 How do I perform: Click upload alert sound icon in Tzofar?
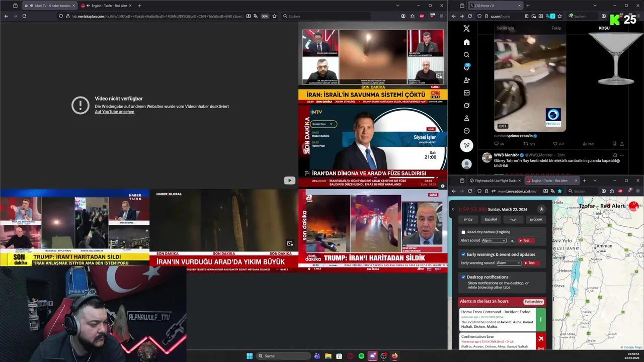(512, 240)
